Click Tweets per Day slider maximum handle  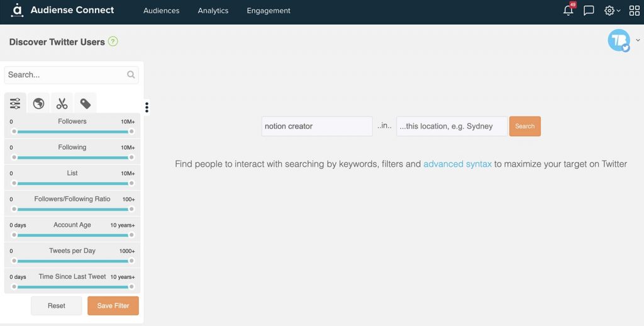click(131, 261)
